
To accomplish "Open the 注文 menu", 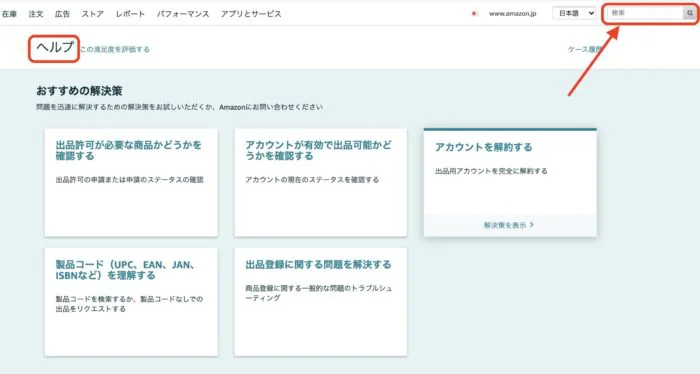I will [36, 14].
